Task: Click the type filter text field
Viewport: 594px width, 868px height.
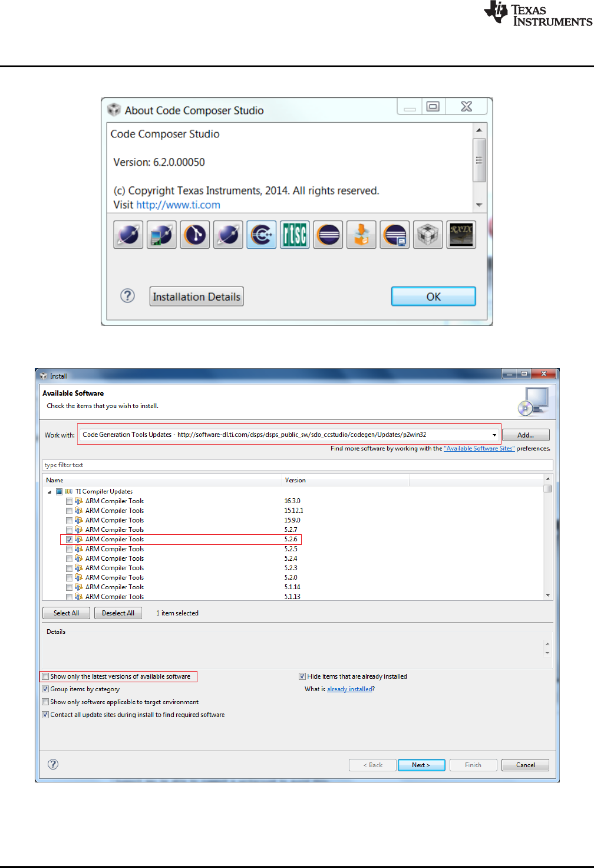Action: [x=297, y=465]
